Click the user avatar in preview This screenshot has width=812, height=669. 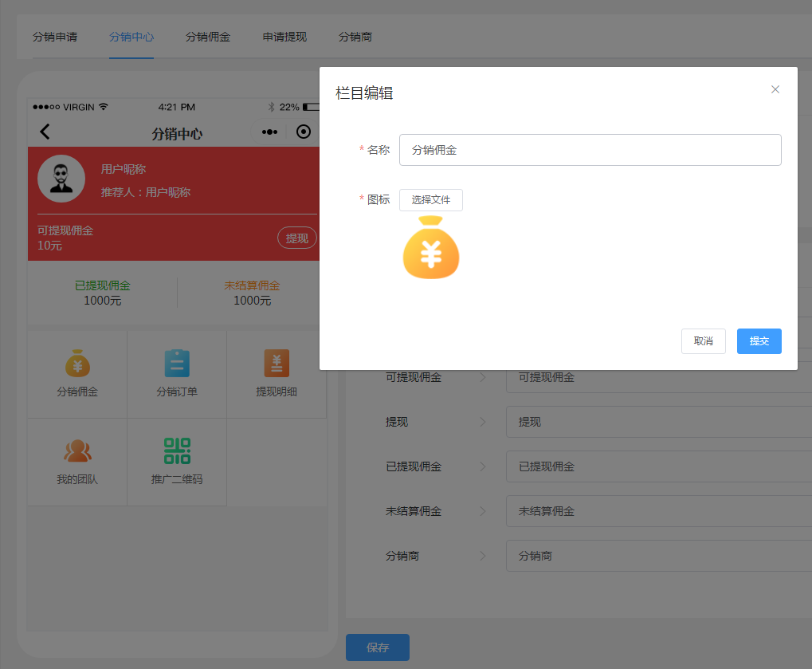click(x=61, y=179)
